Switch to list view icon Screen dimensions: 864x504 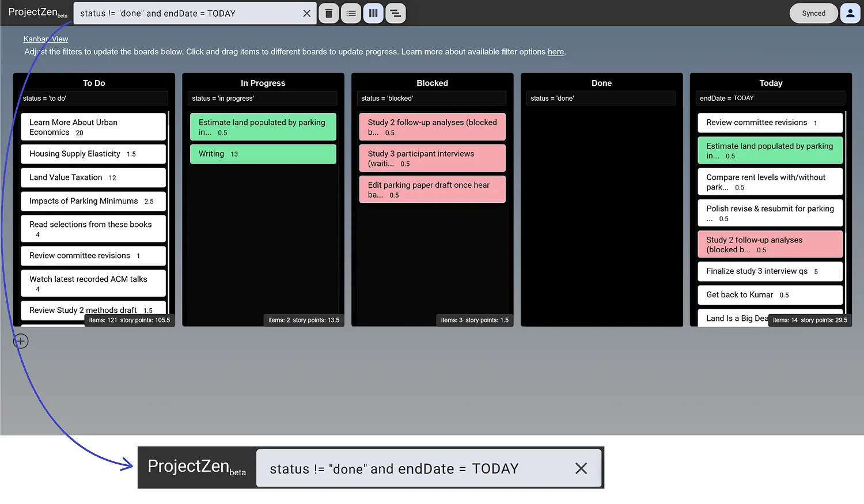pos(351,13)
